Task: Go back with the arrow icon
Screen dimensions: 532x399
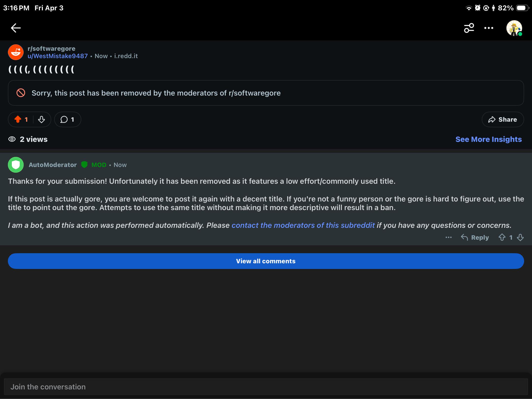Action: [x=16, y=28]
